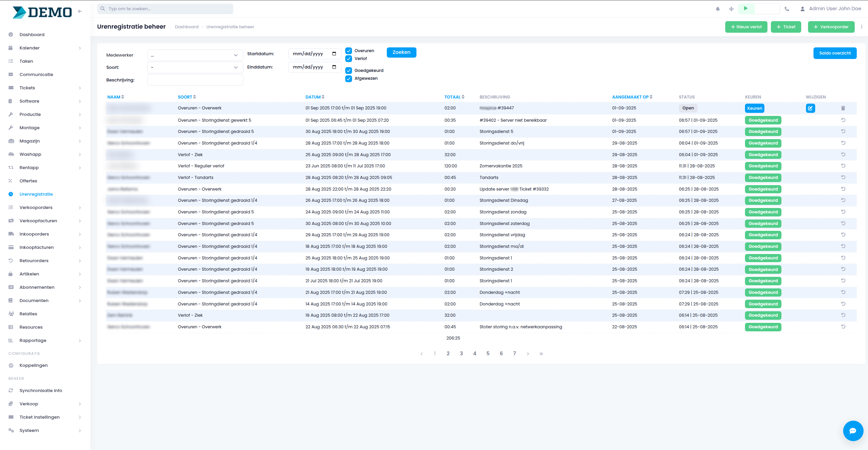This screenshot has width=868, height=450.
Task: Uncheck the Overuren checkbox
Action: click(x=348, y=51)
